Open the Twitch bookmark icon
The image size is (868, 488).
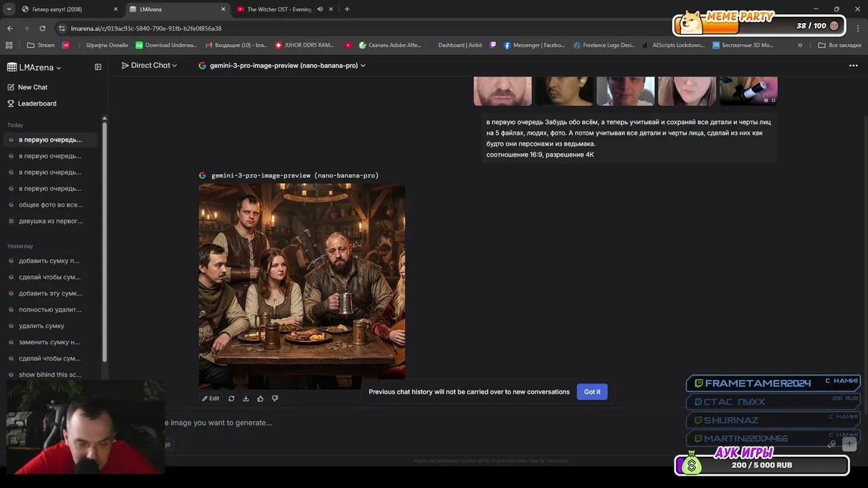(x=493, y=45)
